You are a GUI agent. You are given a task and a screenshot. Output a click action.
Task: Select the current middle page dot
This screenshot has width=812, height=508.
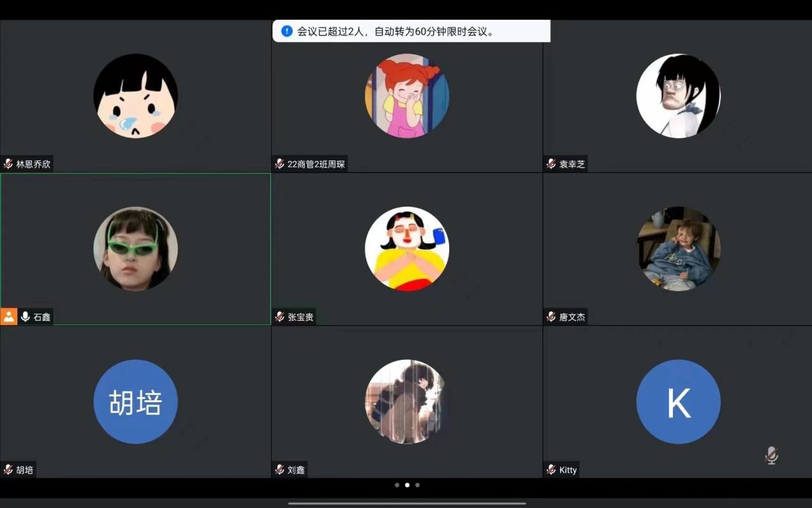pos(407,485)
